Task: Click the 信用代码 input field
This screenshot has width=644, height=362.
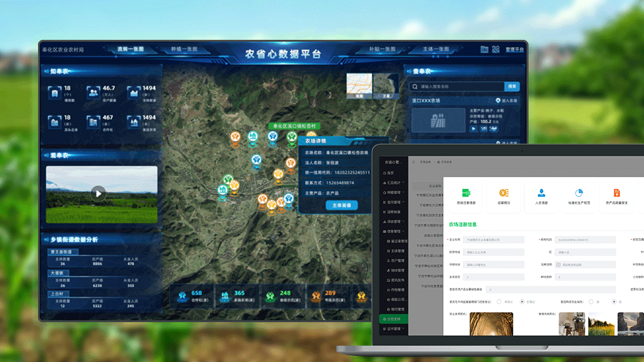Action: (585, 240)
